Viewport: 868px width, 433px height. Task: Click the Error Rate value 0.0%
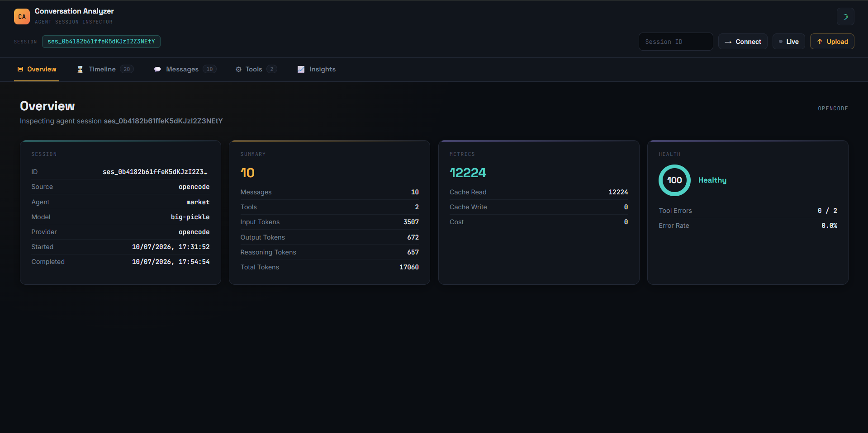pos(829,226)
